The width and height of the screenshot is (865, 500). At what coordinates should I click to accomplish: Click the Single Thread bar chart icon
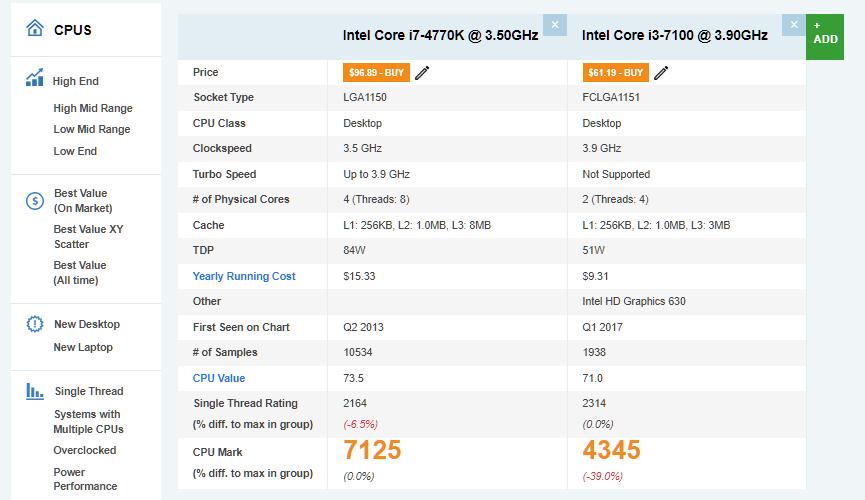[x=34, y=391]
